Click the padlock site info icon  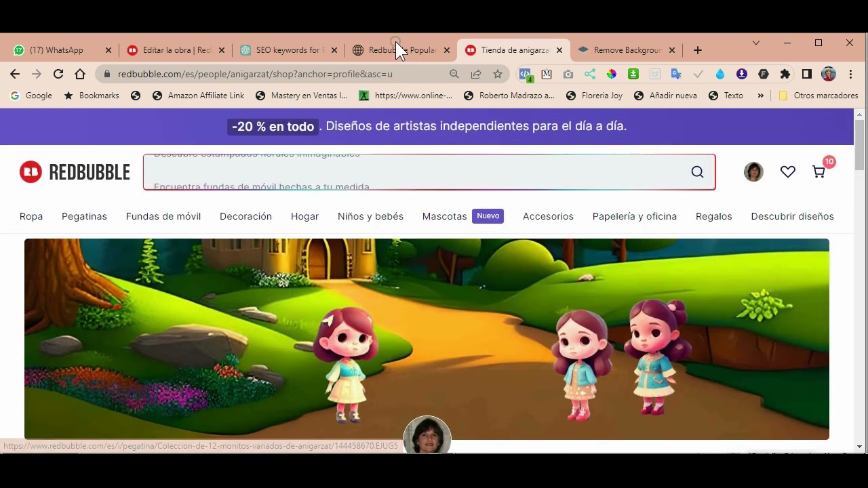tap(106, 74)
